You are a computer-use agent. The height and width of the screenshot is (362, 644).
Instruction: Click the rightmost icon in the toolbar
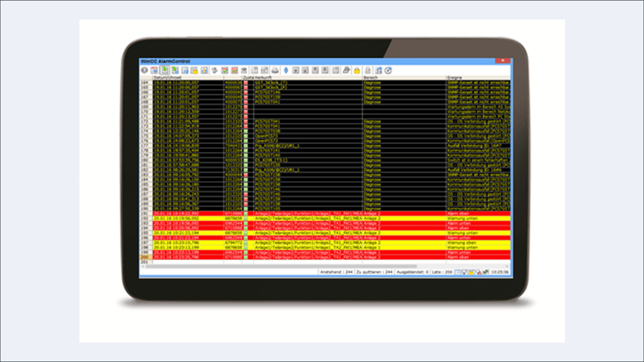[388, 70]
